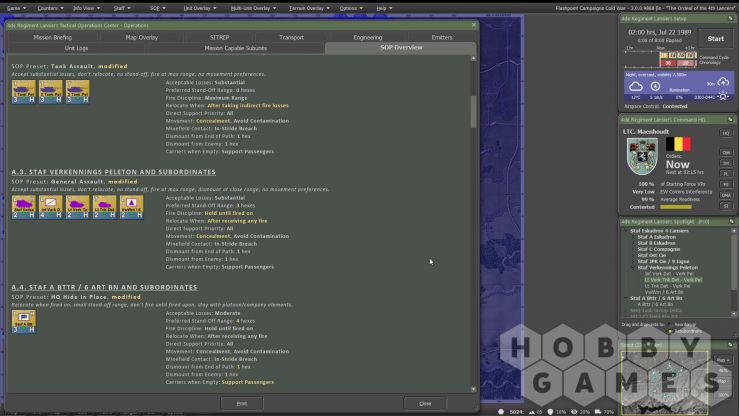This screenshot has width=739, height=416.
Task: Click the Spotlight tree scroll down arrow
Action: 734,314
